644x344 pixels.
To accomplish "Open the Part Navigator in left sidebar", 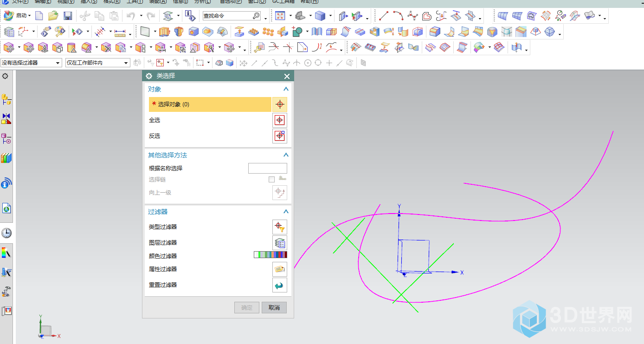I will coord(6,138).
